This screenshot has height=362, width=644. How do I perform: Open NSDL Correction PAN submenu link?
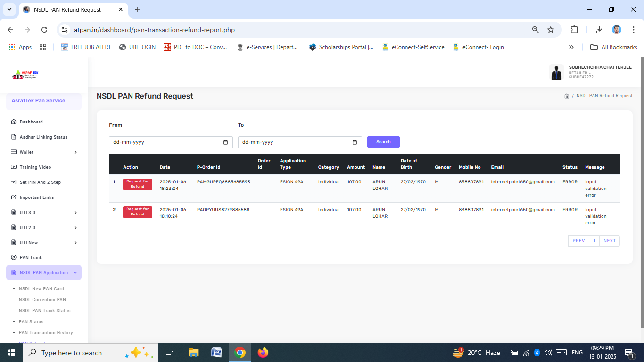pyautogui.click(x=42, y=300)
